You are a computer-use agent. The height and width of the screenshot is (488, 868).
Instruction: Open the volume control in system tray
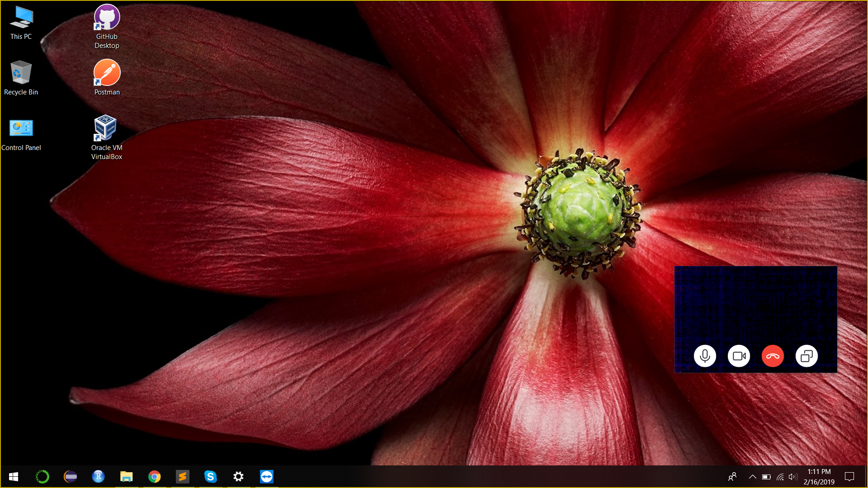(793, 477)
